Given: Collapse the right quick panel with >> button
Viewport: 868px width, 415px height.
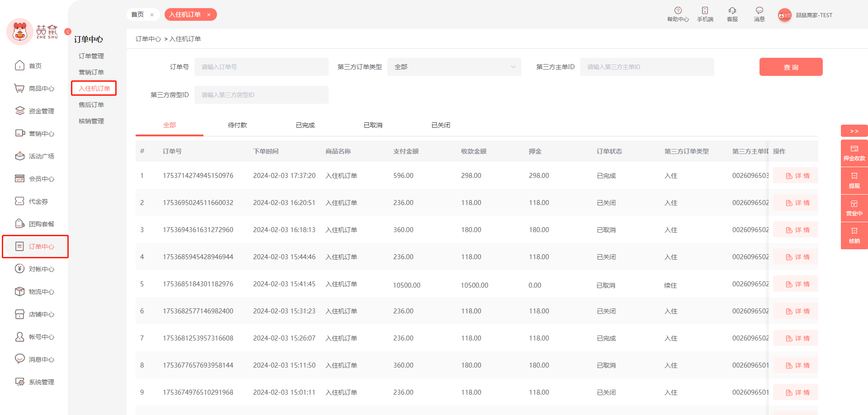Looking at the screenshot, I should coord(854,131).
